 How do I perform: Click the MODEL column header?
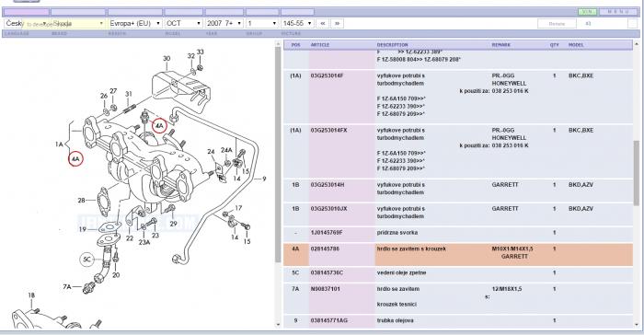tap(576, 45)
